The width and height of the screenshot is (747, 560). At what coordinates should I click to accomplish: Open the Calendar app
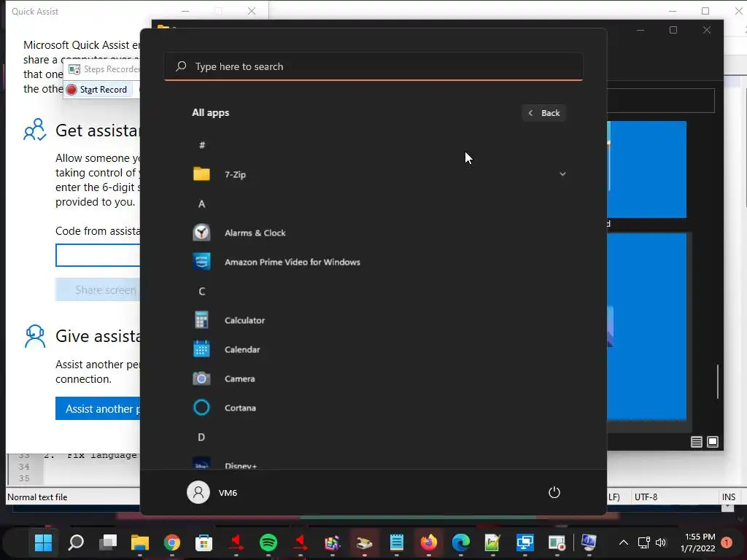(379, 349)
